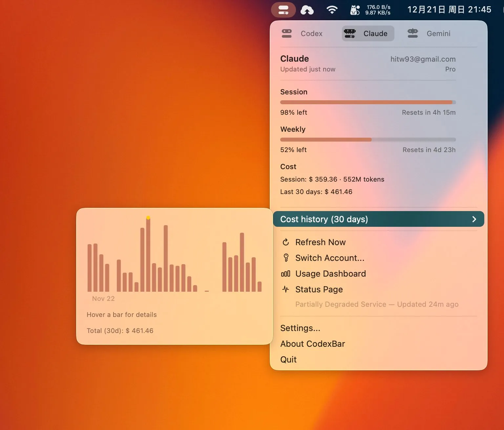Open Settings... from the menu
Image resolution: width=504 pixels, height=430 pixels.
point(300,328)
